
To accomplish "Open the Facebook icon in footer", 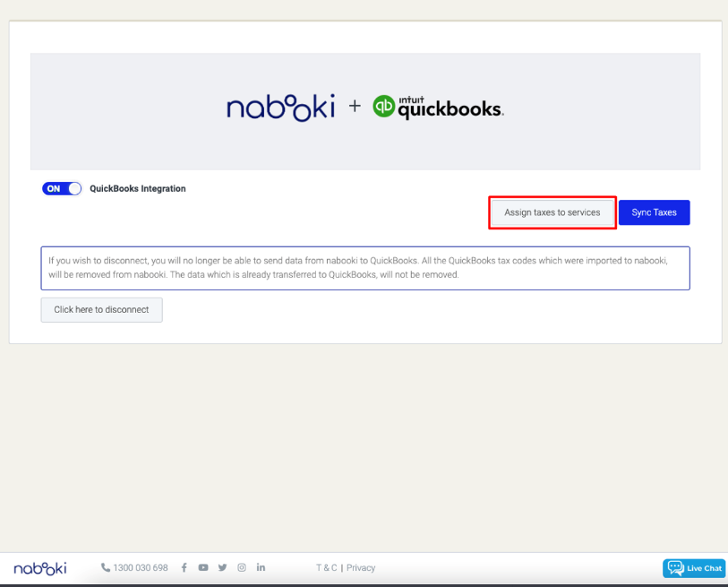I will click(184, 567).
